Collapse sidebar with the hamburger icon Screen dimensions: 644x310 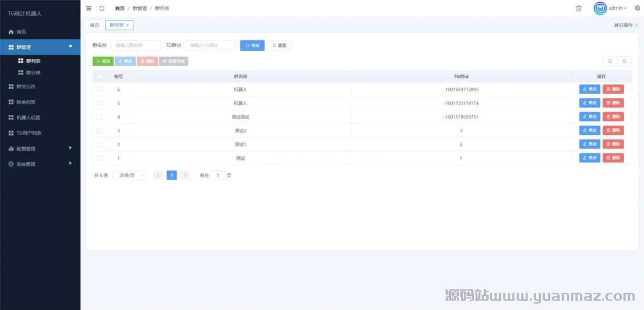(x=89, y=8)
